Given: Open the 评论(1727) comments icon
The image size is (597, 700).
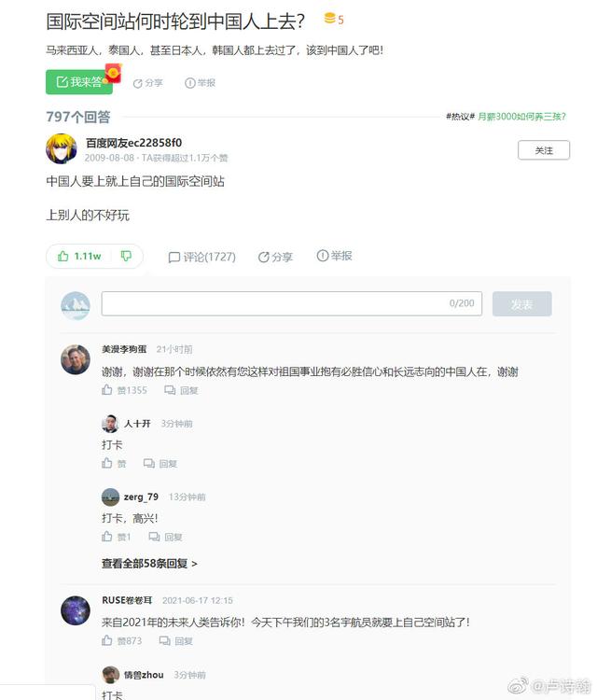Looking at the screenshot, I should point(201,258).
